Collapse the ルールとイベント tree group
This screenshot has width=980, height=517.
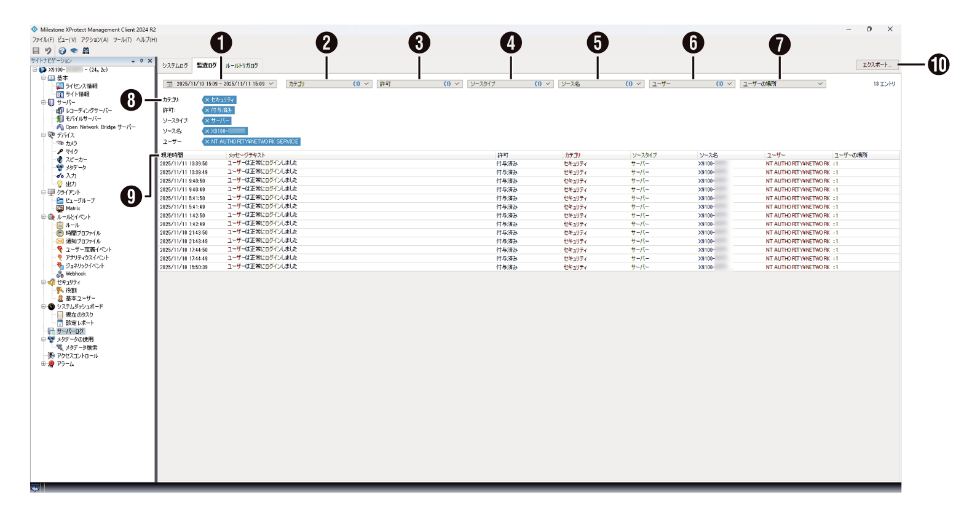click(x=43, y=217)
